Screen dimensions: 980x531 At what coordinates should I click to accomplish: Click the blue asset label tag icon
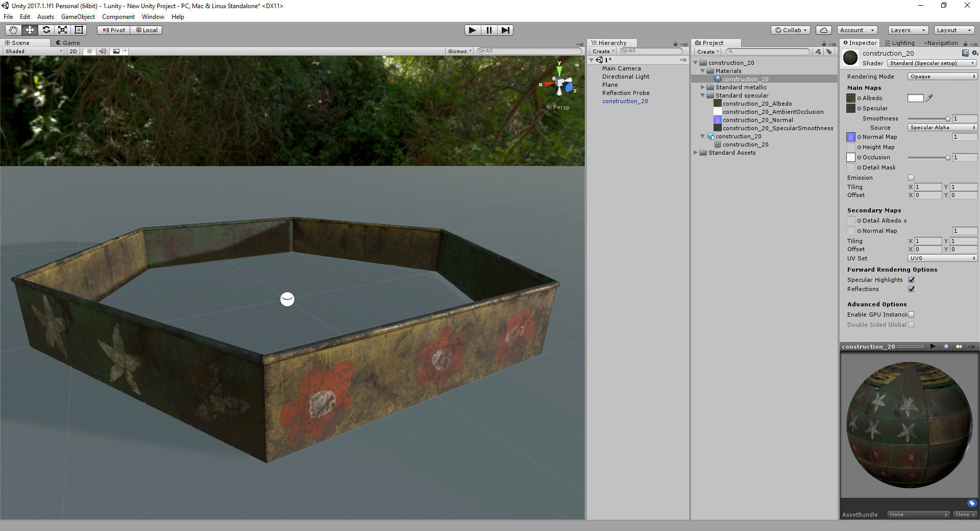pyautogui.click(x=971, y=503)
